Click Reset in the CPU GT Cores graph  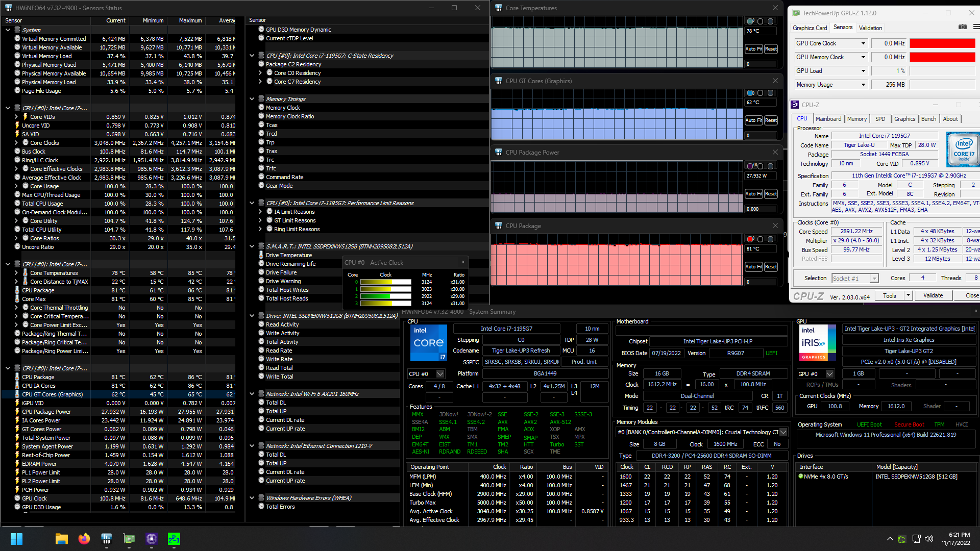771,120
